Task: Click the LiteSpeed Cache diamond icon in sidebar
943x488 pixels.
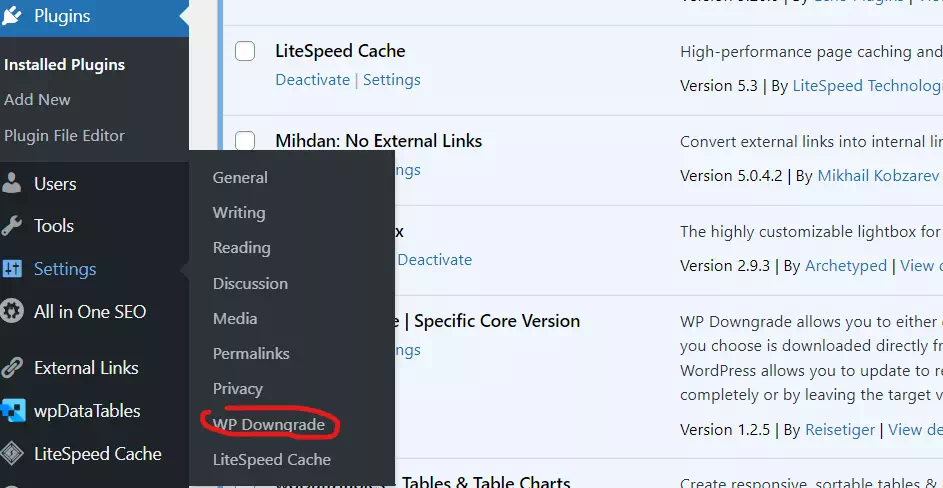Action: pos(12,454)
